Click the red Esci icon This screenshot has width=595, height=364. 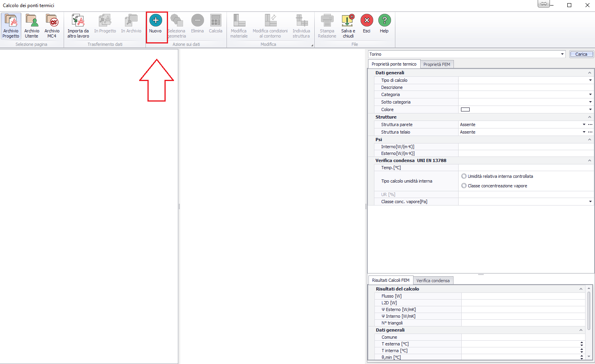[x=366, y=21]
